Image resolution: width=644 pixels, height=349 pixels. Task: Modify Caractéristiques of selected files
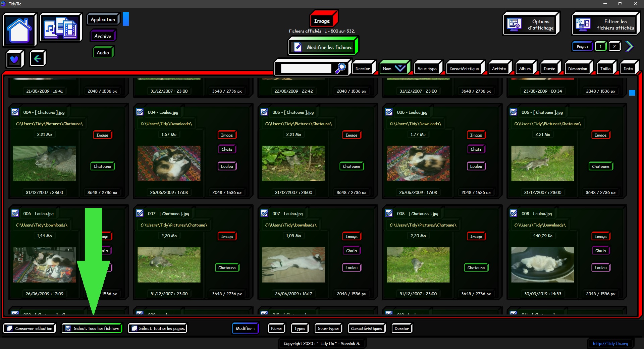pyautogui.click(x=367, y=328)
